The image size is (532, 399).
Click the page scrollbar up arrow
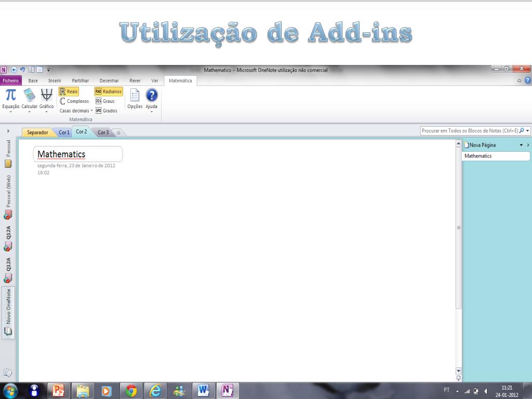458,144
